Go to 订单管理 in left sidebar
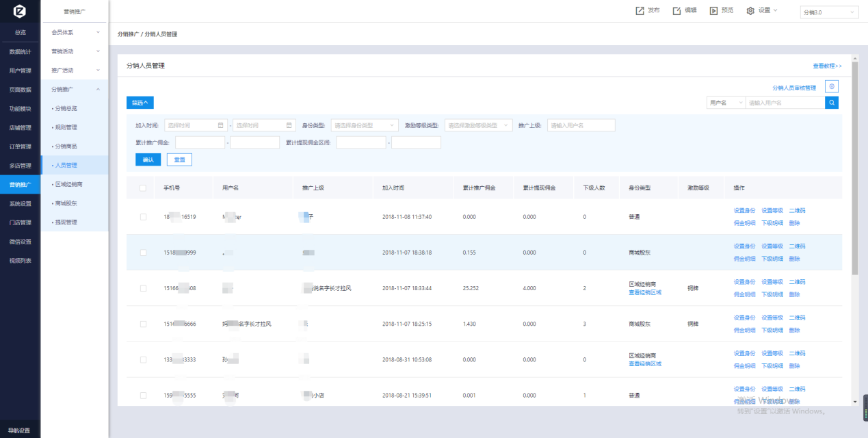The width and height of the screenshot is (868, 438). click(x=20, y=146)
